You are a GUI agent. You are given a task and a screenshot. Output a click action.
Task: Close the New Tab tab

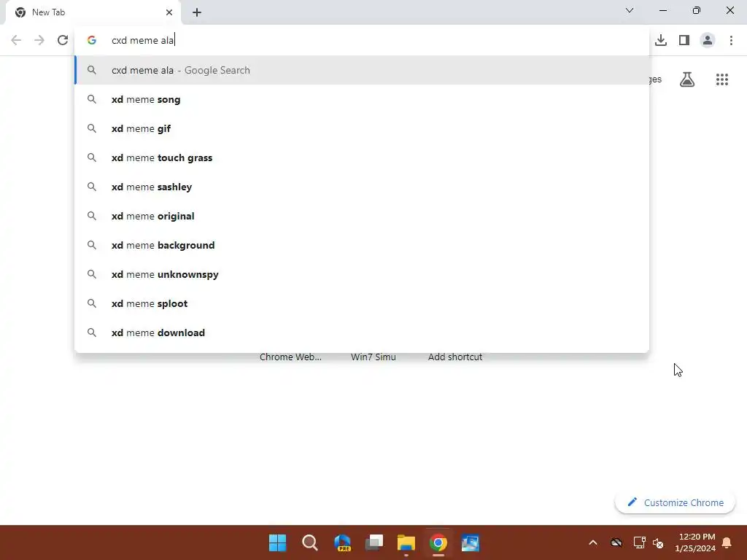[169, 12]
